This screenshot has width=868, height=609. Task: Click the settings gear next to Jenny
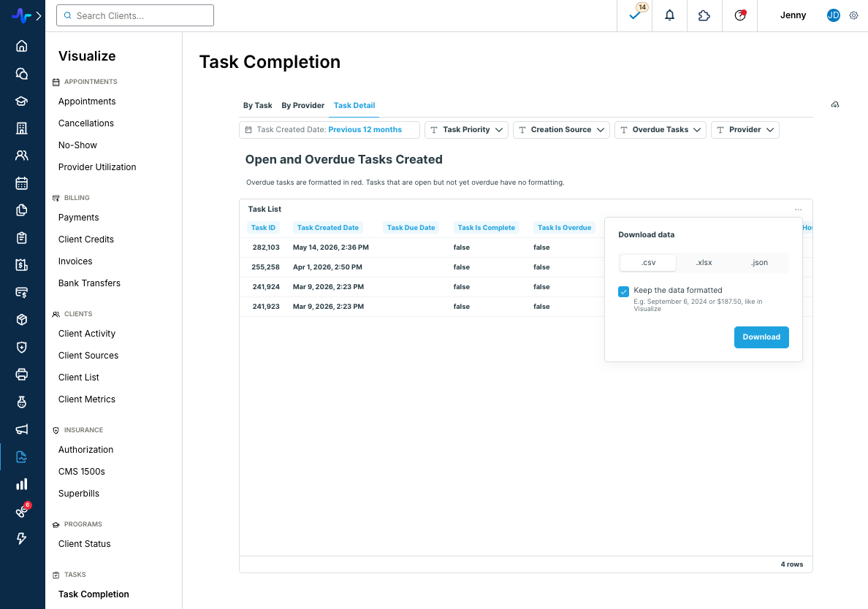[x=853, y=15]
